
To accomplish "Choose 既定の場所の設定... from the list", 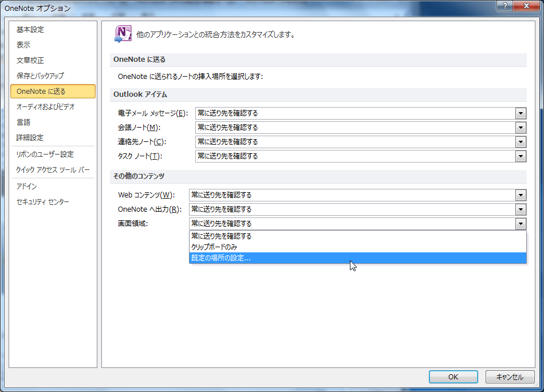I will [358, 258].
